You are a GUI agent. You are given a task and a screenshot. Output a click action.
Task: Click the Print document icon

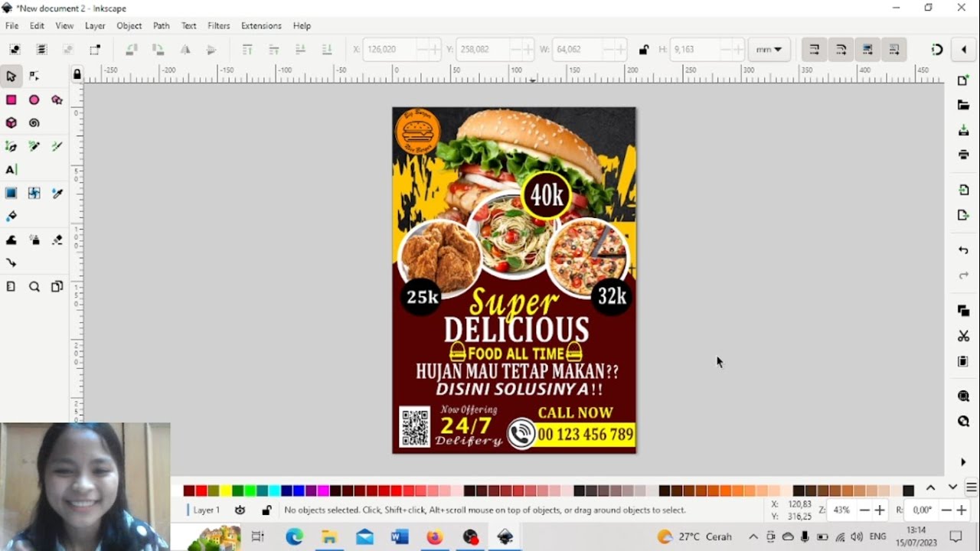click(963, 155)
